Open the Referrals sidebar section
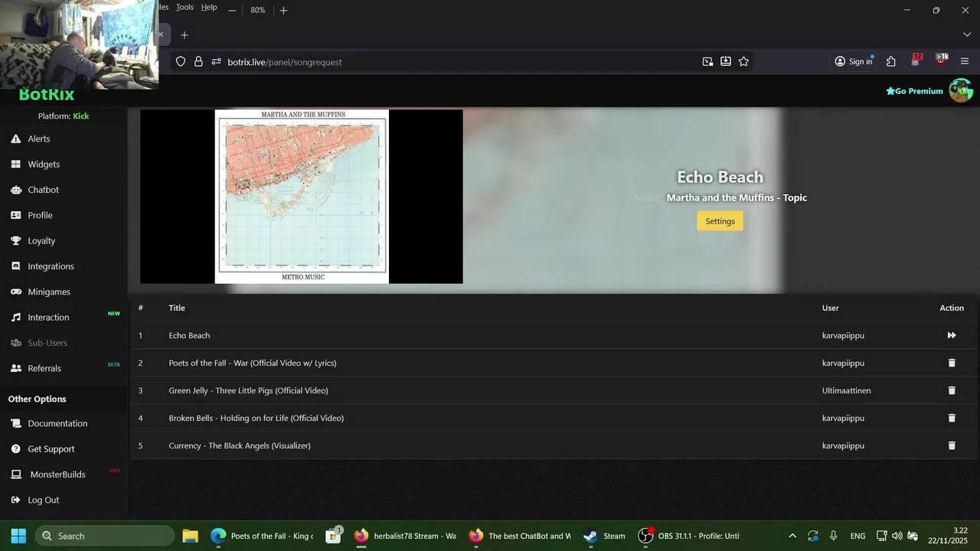980x551 pixels. click(44, 368)
